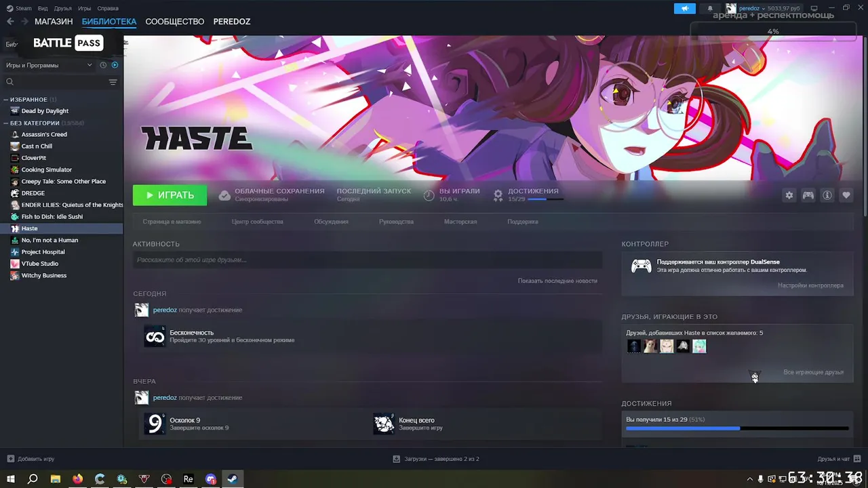Toggle favorite heart for Haste

[x=846, y=195]
